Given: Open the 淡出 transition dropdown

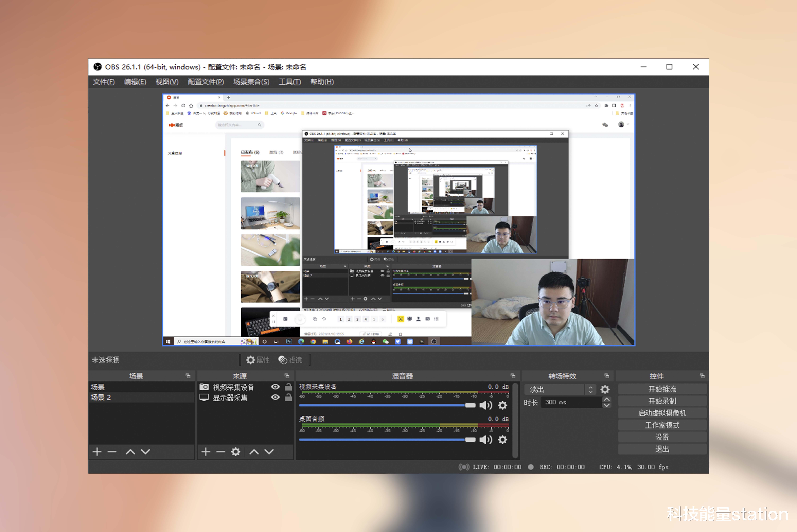Looking at the screenshot, I should click(x=560, y=389).
